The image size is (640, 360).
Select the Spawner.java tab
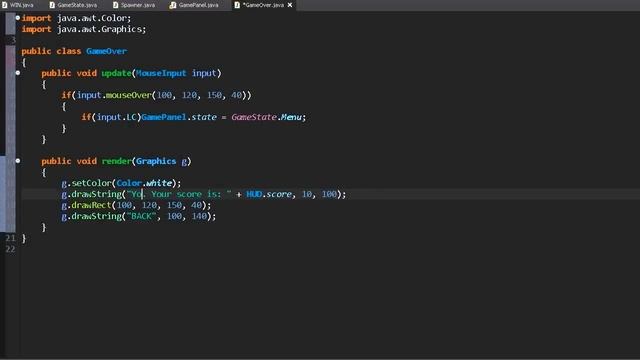[134, 5]
